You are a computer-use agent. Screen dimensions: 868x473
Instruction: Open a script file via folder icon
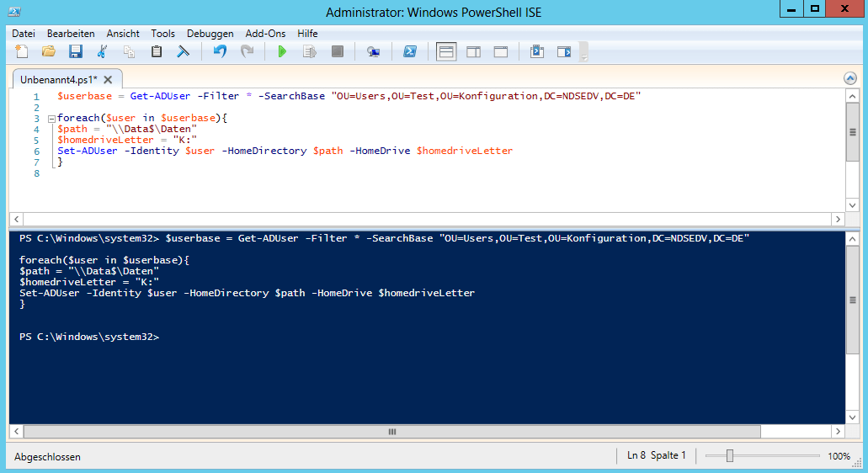click(x=48, y=52)
